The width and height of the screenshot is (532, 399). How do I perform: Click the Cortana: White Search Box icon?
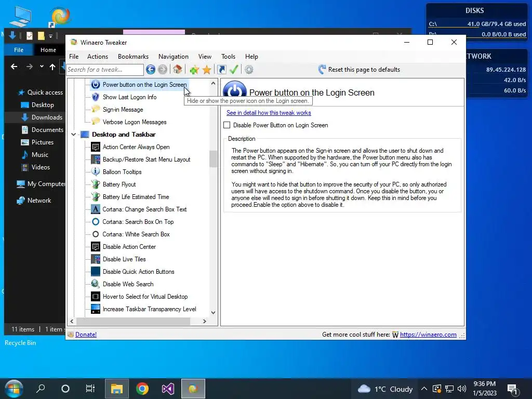[x=96, y=234]
